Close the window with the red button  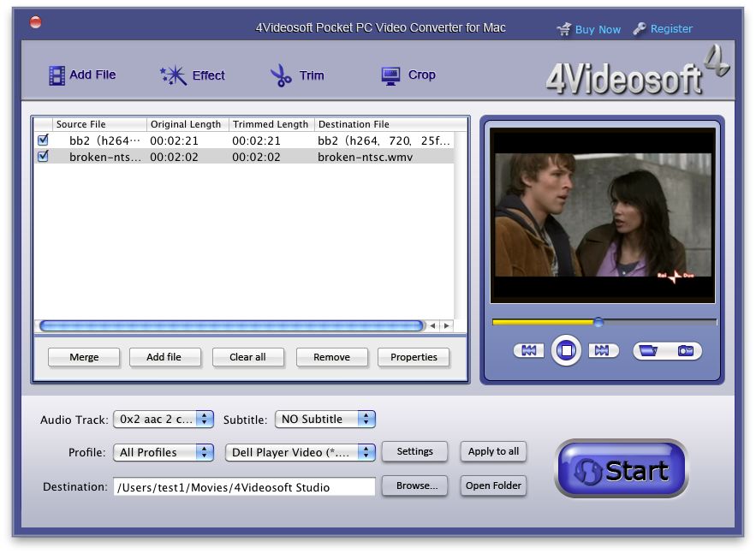click(36, 22)
